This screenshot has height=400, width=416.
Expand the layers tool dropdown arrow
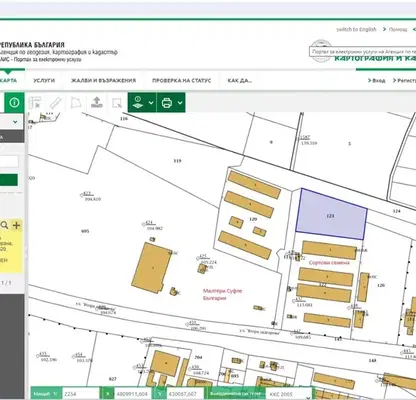pyautogui.click(x=151, y=103)
